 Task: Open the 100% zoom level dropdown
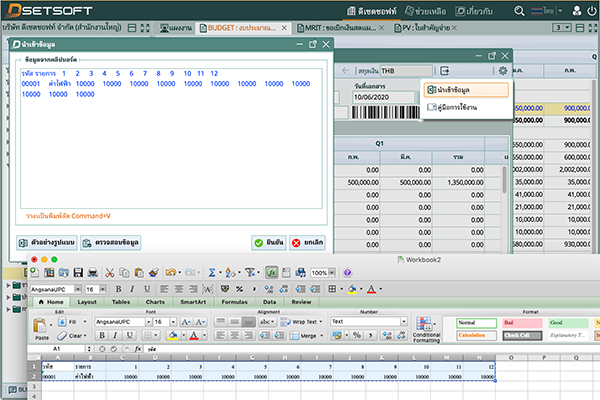[332, 272]
